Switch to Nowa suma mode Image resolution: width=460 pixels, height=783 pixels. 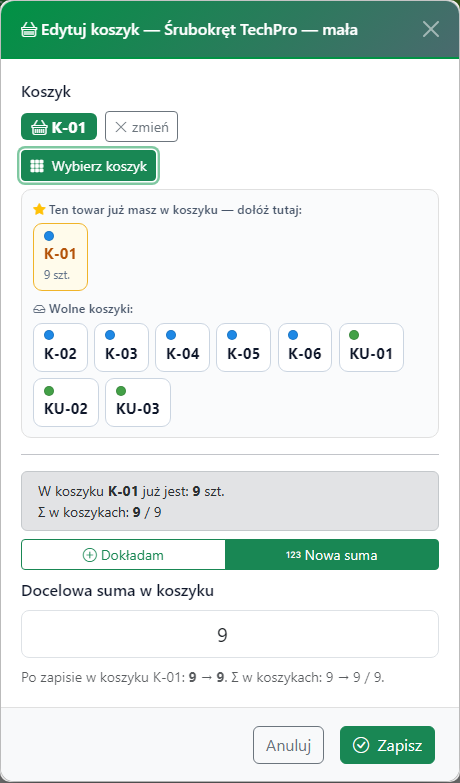click(332, 555)
